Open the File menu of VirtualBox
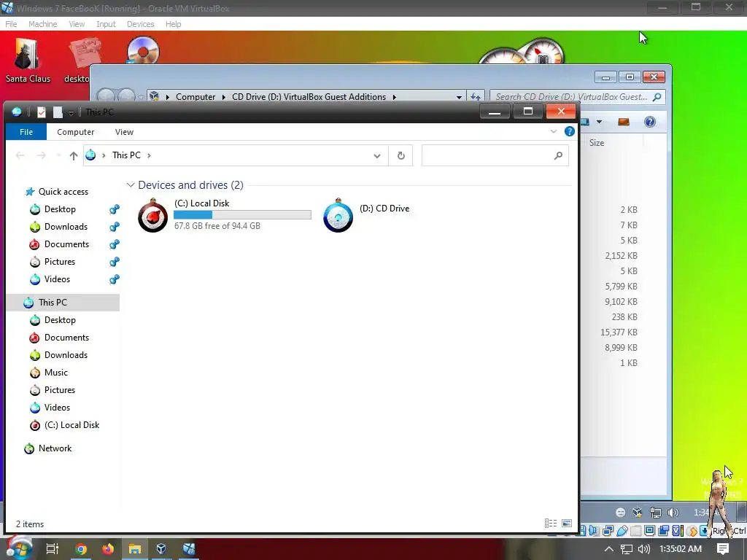This screenshot has height=560, width=747. (11, 24)
